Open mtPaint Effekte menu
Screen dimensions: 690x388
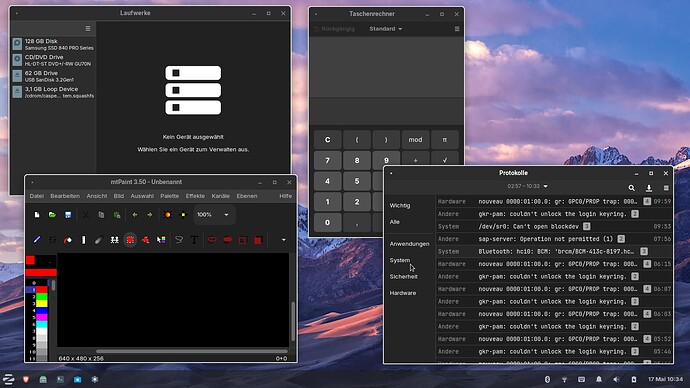coord(195,196)
